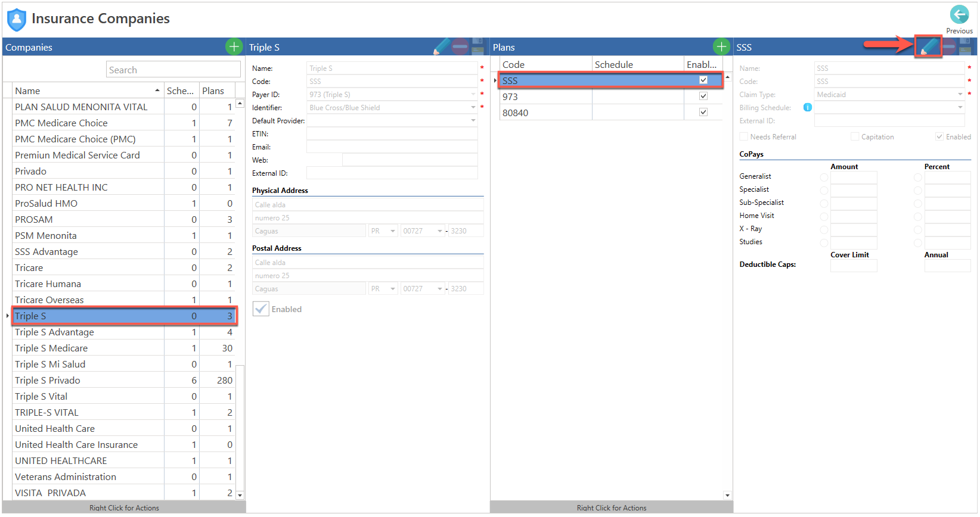
Task: Open Postal Address state PR dropdown
Action: coord(392,288)
